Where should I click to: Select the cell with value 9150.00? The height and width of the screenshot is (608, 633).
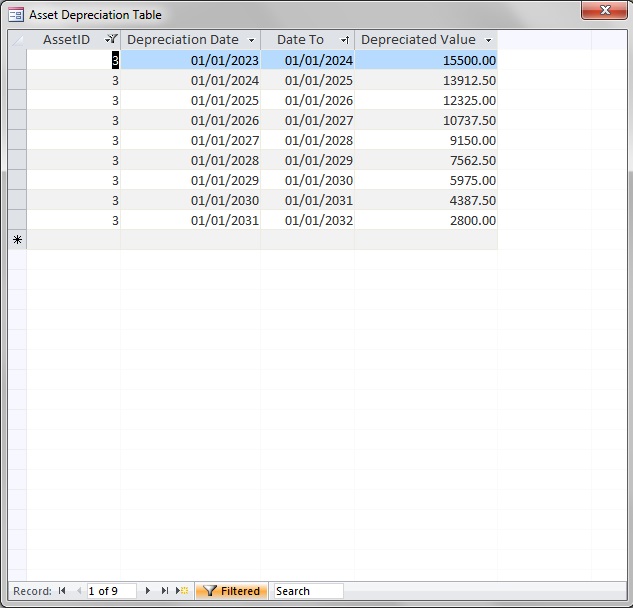(425, 140)
